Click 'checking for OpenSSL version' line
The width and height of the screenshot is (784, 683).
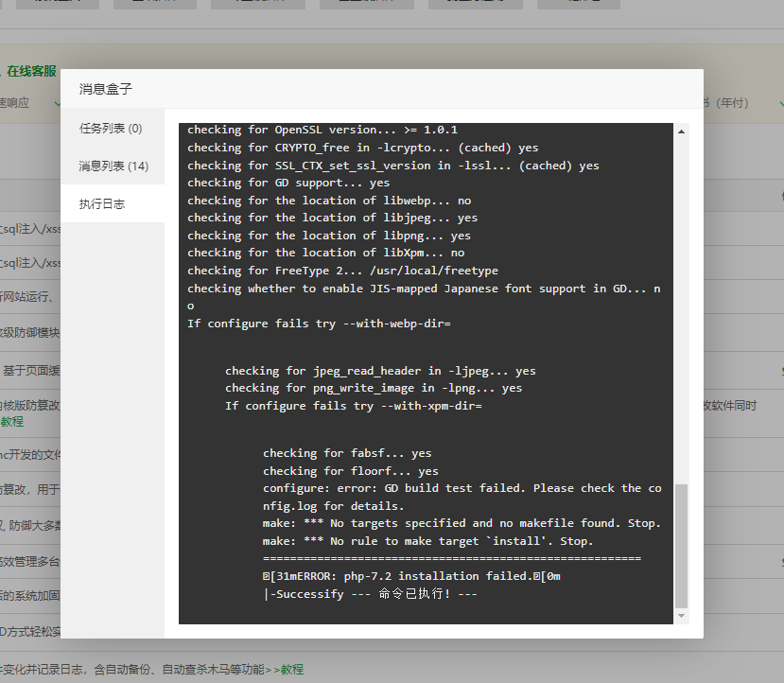[x=322, y=130]
